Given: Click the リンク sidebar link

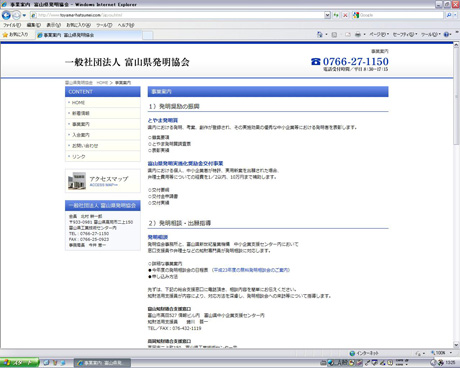Looking at the screenshot, I should click(79, 157).
